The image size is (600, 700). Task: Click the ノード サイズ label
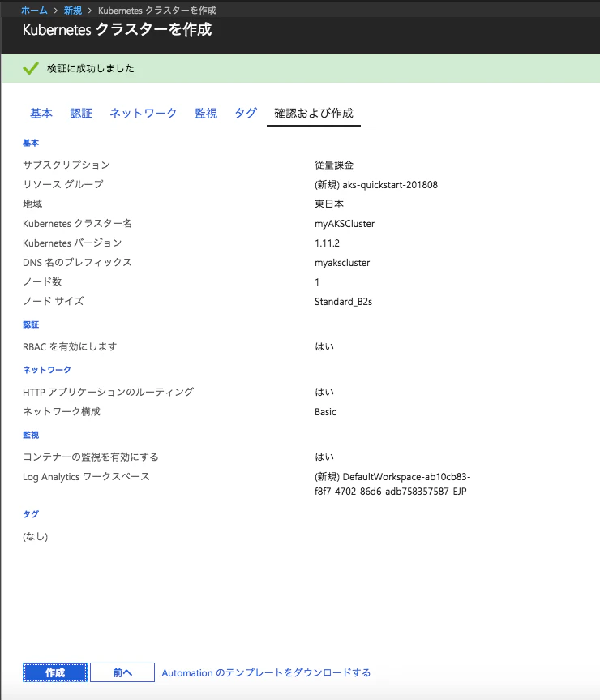pyautogui.click(x=53, y=302)
